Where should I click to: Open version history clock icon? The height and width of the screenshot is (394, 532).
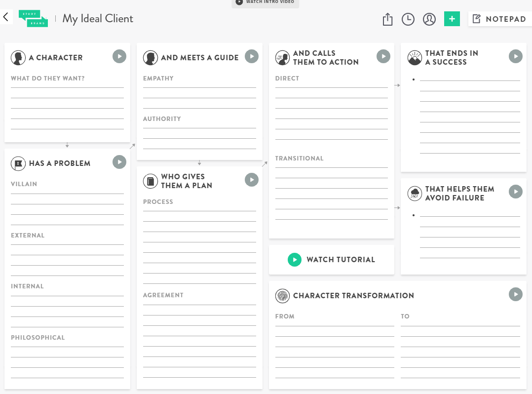[x=408, y=19]
